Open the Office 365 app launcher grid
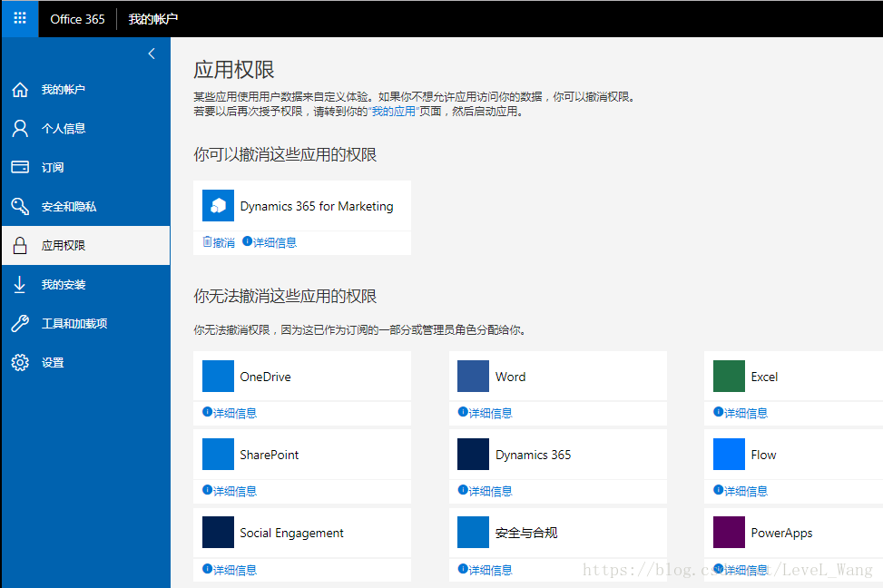Viewport: 883px width, 588px height. [x=20, y=18]
